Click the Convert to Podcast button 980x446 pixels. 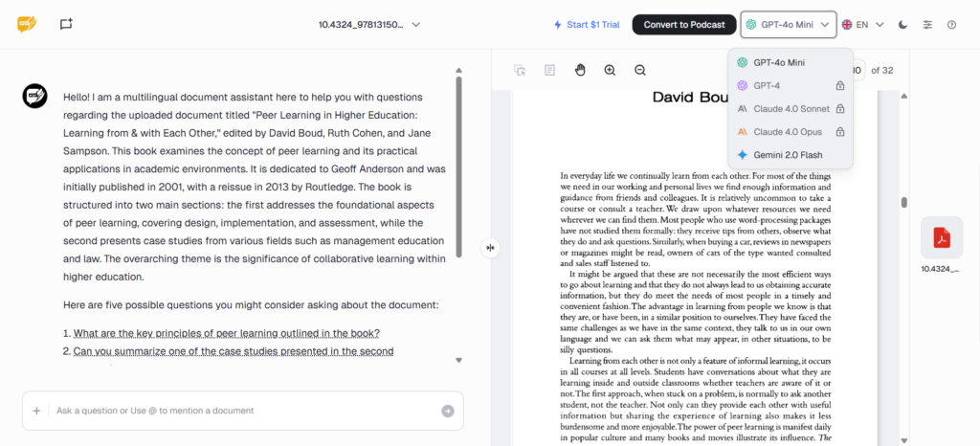point(684,24)
